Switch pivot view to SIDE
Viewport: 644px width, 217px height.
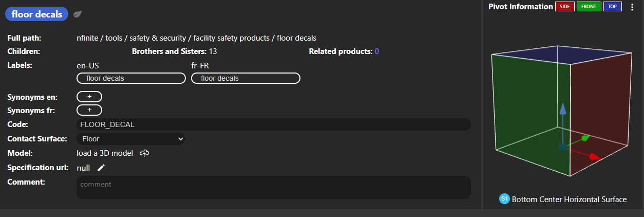tap(564, 7)
